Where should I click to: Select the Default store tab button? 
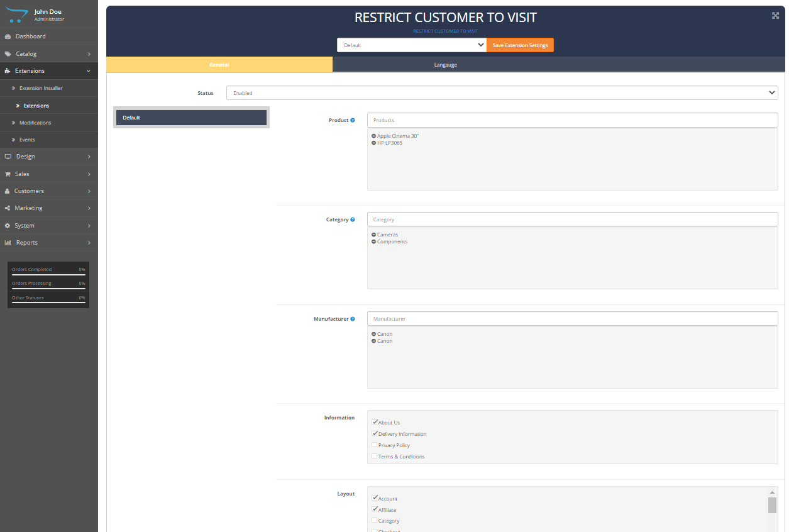point(191,118)
